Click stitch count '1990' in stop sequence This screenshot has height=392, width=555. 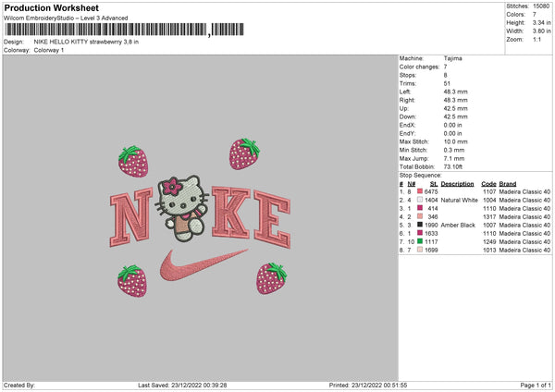click(x=431, y=225)
